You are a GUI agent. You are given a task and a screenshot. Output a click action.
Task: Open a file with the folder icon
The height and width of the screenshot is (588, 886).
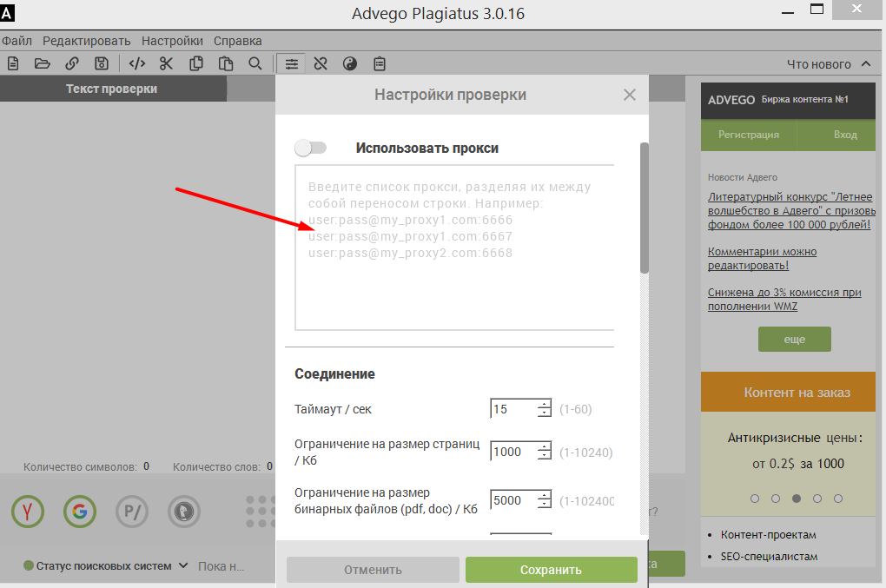(x=43, y=63)
